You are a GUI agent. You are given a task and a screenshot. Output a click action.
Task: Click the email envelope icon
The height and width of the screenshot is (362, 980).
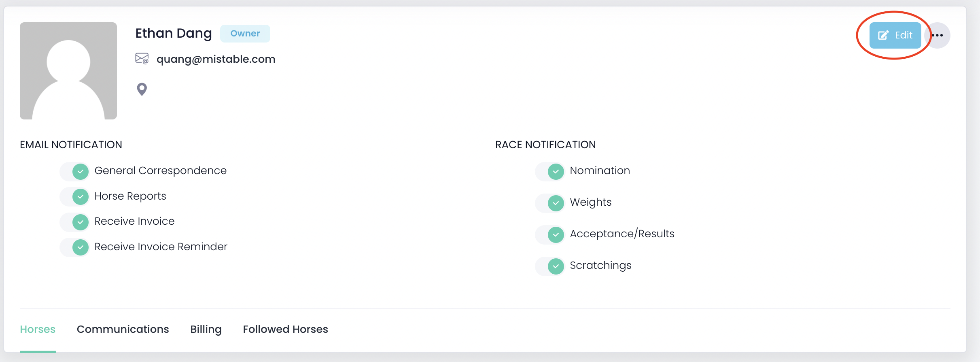142,59
